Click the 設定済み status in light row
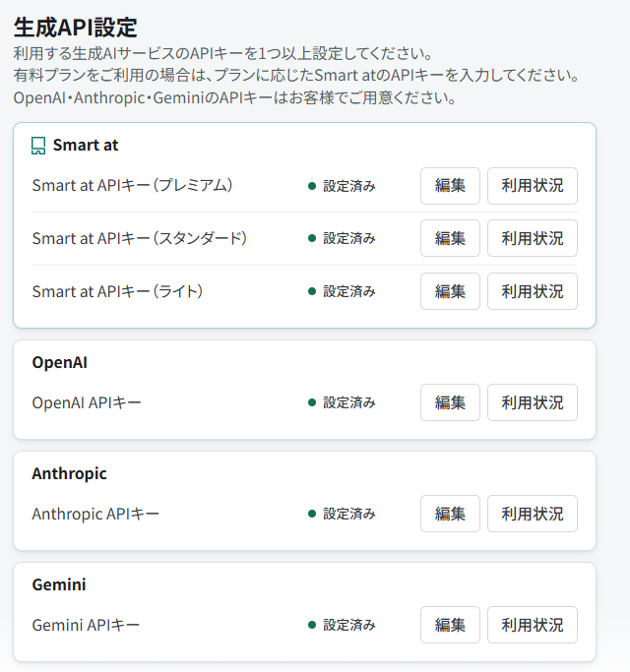630x672 pixels. (x=342, y=291)
